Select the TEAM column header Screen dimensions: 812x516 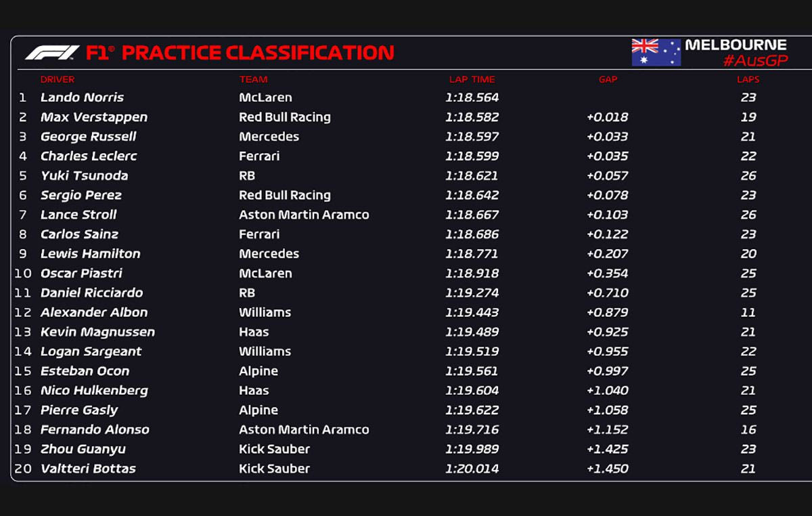253,80
